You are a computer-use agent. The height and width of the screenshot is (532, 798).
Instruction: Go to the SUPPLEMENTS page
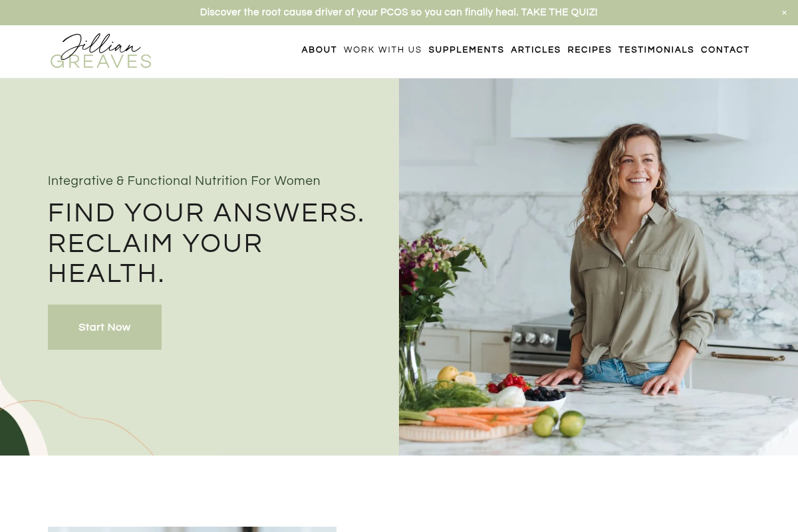[x=466, y=50]
